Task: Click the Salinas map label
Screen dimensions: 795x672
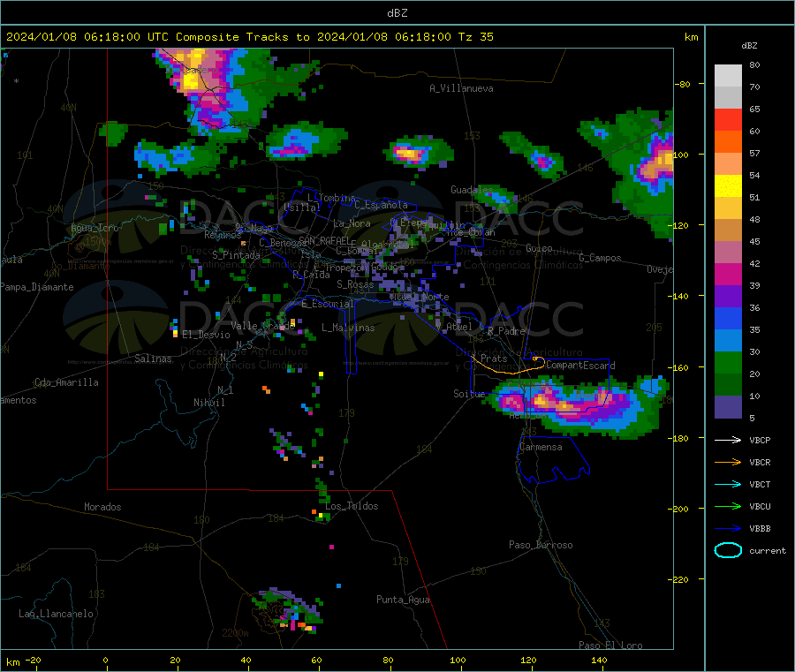Action: (153, 359)
